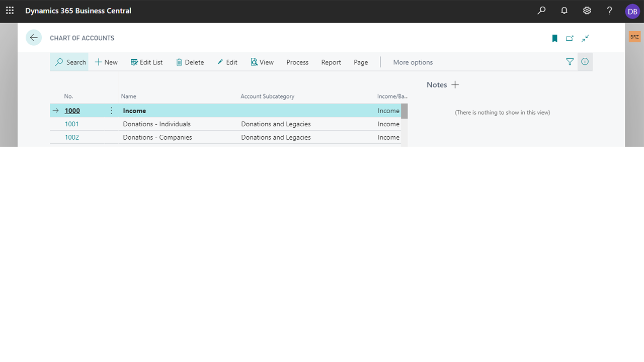Click Delete in the action bar

[x=190, y=62]
